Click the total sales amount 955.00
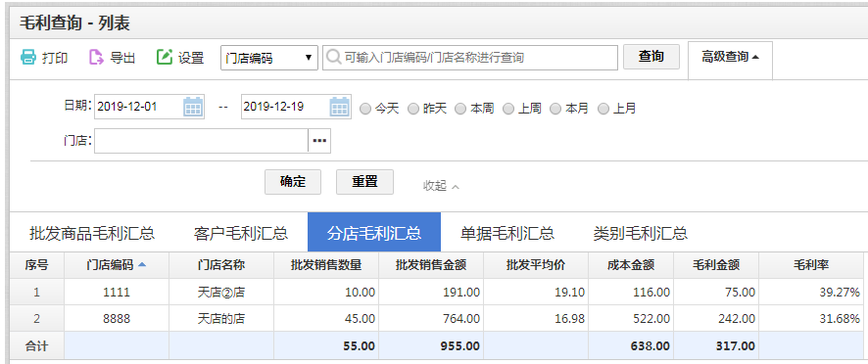 [431, 346]
